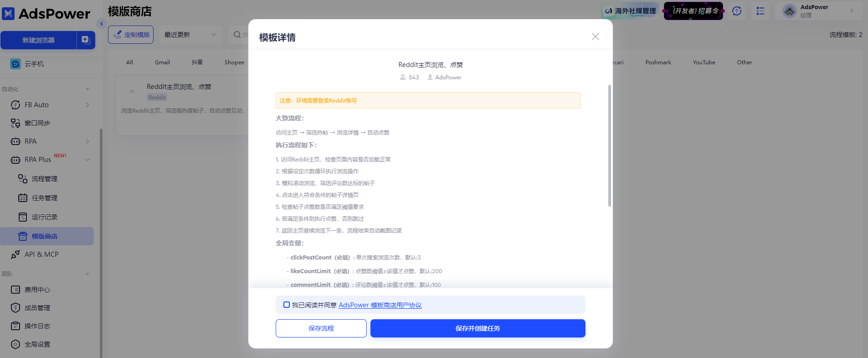Click the search magnifier icon
Viewport: 868px width, 358px height.
(x=237, y=35)
